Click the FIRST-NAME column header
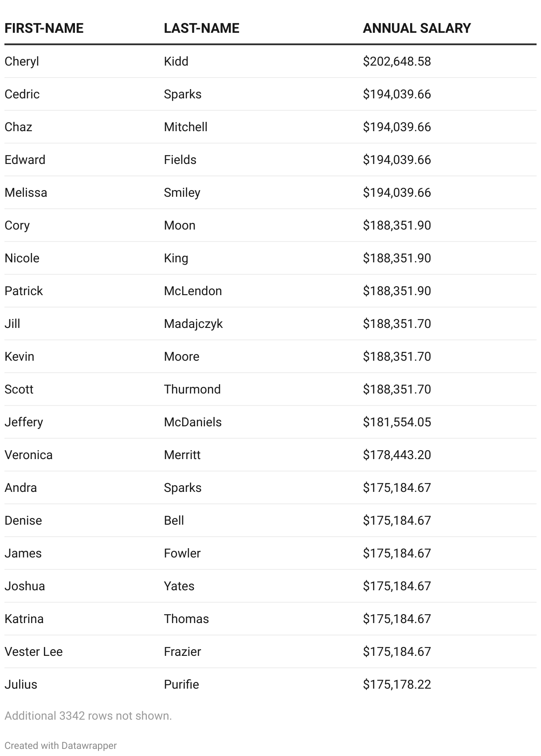541x756 pixels. coord(44,28)
